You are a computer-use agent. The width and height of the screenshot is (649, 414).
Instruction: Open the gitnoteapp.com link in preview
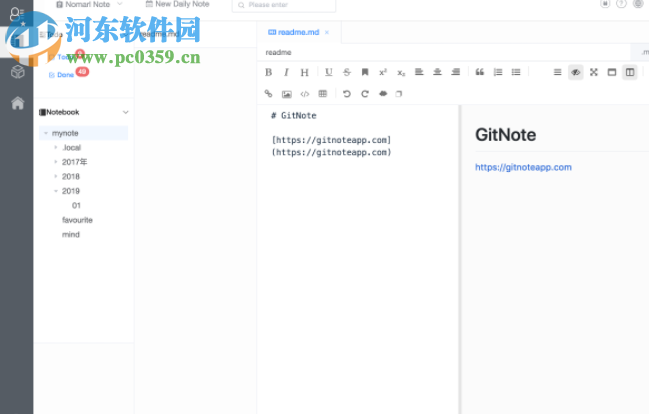coord(523,167)
